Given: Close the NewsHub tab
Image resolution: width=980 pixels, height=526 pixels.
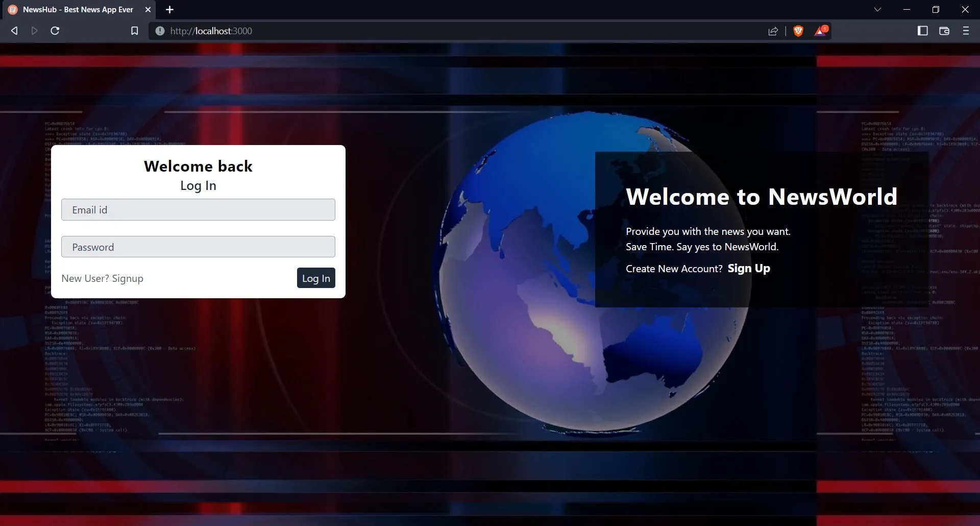Looking at the screenshot, I should [148, 9].
